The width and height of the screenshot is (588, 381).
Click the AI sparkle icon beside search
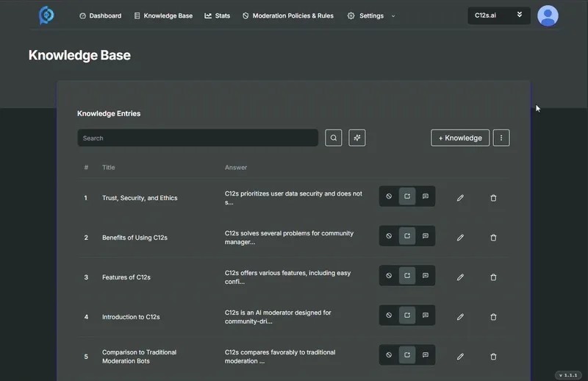[x=356, y=138]
